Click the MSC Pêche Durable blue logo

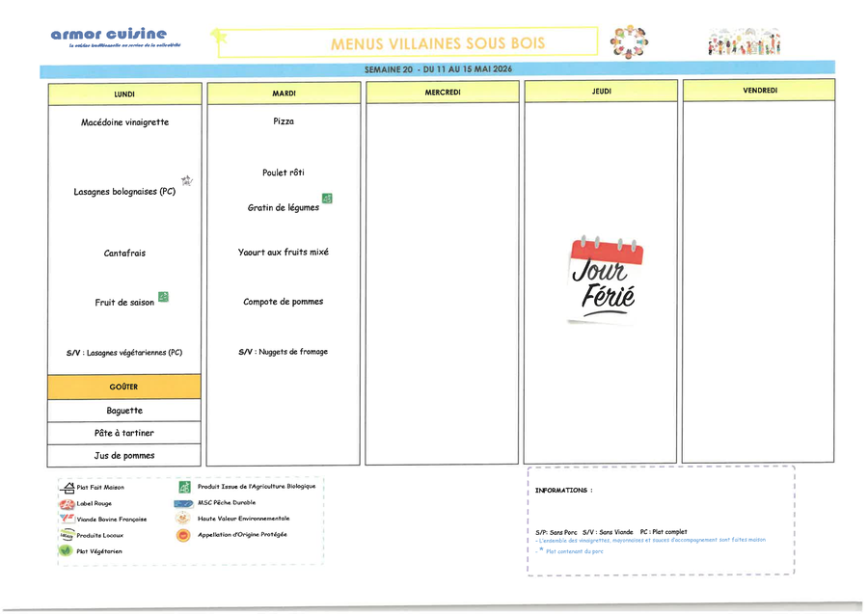click(x=183, y=502)
